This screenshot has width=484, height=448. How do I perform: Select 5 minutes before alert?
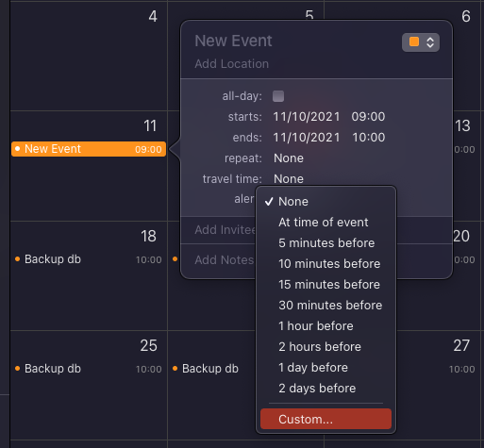pyautogui.click(x=325, y=243)
